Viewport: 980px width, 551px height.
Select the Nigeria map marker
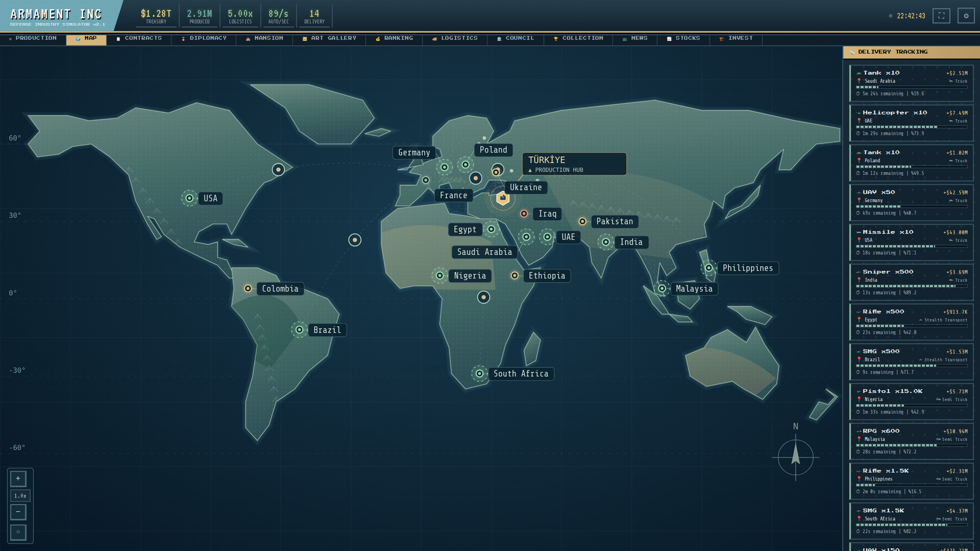pos(439,275)
